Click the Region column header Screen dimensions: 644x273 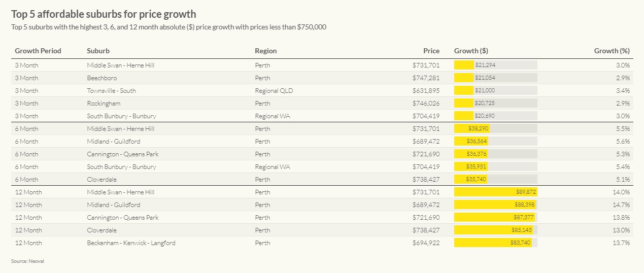click(x=265, y=51)
